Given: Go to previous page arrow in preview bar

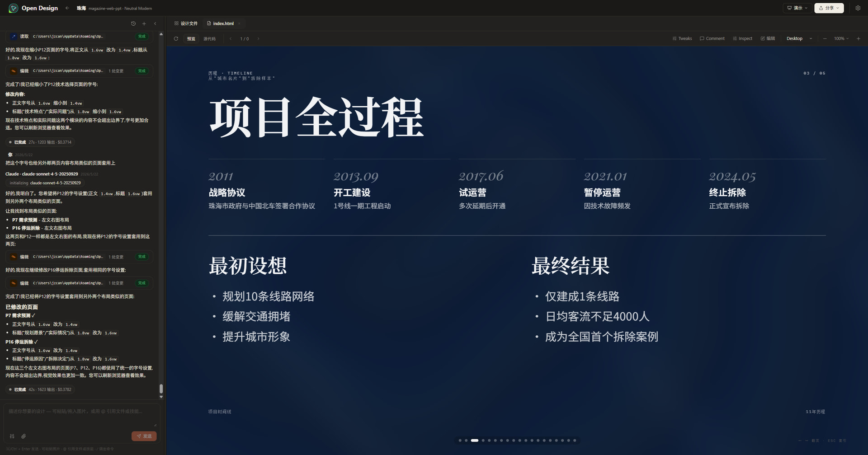Looking at the screenshot, I should (231, 39).
